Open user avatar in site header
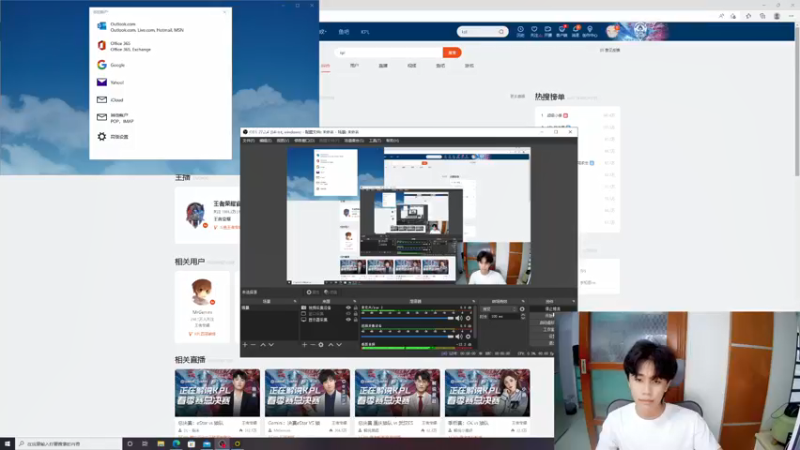This screenshot has height=450, width=800. click(612, 31)
